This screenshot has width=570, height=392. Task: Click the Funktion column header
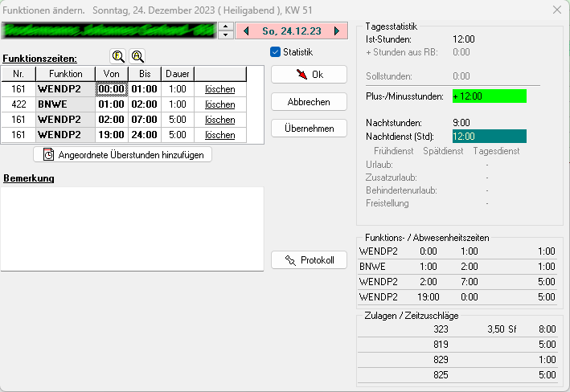(65, 74)
